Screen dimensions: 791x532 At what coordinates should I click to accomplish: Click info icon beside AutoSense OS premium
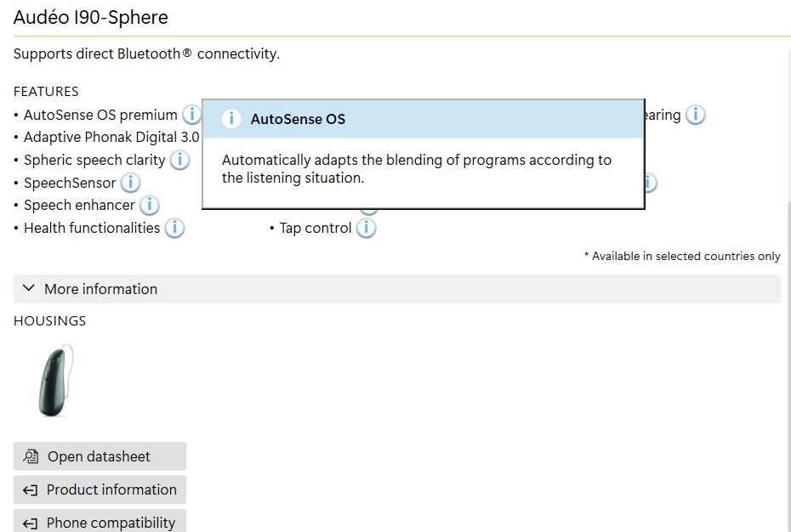[x=191, y=115]
